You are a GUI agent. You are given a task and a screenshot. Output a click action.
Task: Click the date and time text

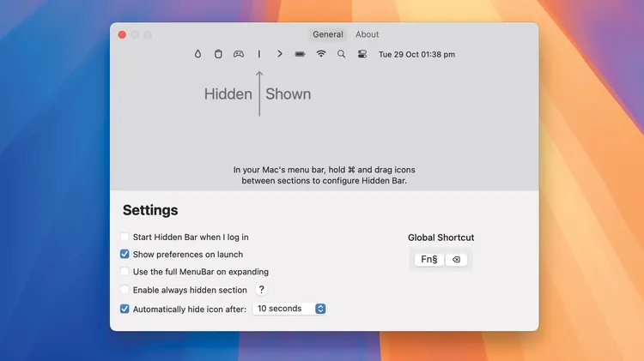tap(416, 55)
